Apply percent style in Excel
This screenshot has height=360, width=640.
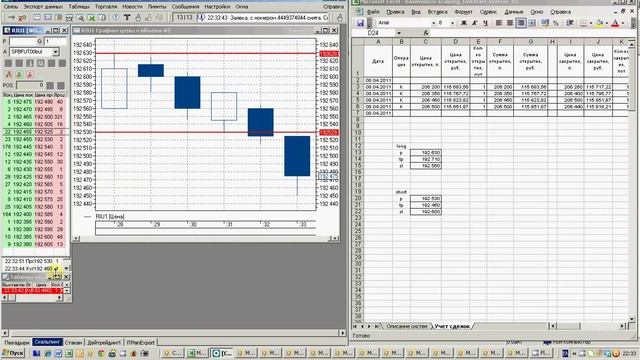(x=556, y=23)
